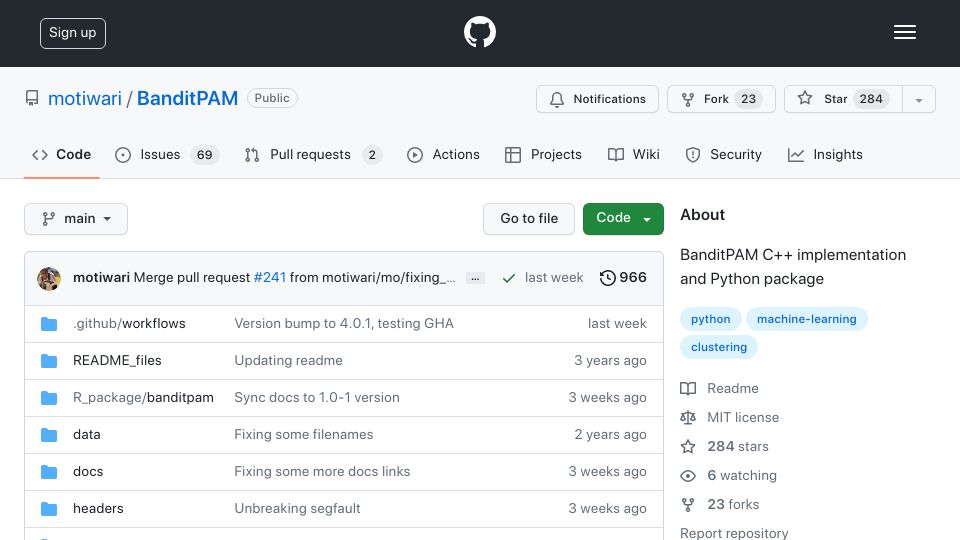Click the docs folder icon
This screenshot has width=960, height=540.
[49, 471]
